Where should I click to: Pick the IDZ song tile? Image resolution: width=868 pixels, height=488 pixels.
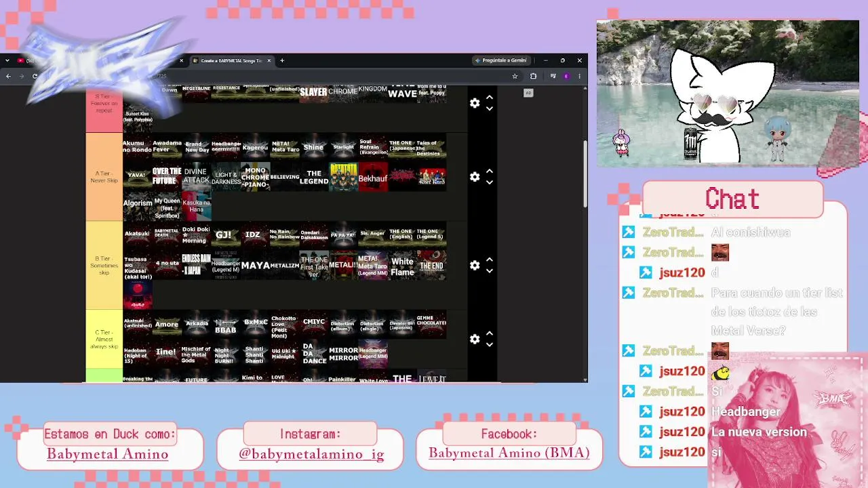pyautogui.click(x=255, y=235)
